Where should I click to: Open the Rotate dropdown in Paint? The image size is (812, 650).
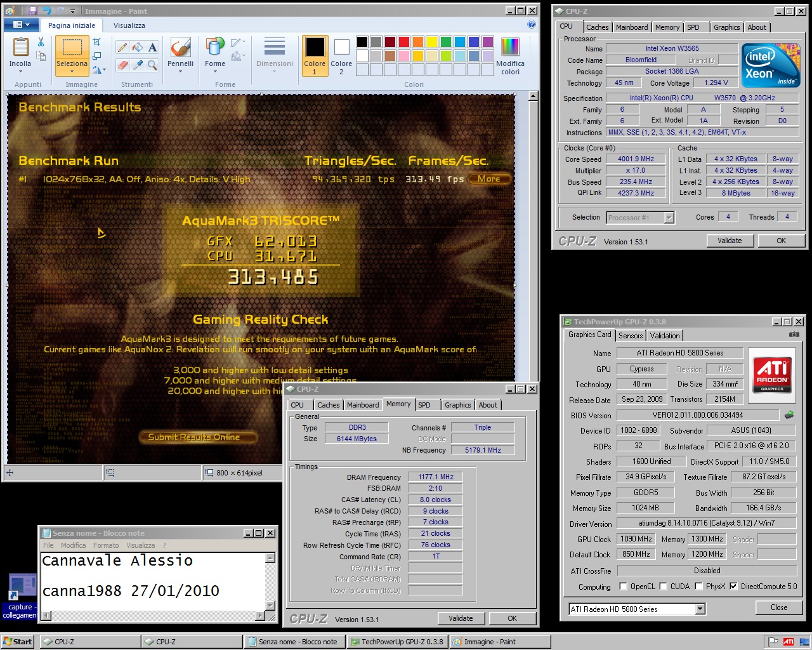point(99,70)
